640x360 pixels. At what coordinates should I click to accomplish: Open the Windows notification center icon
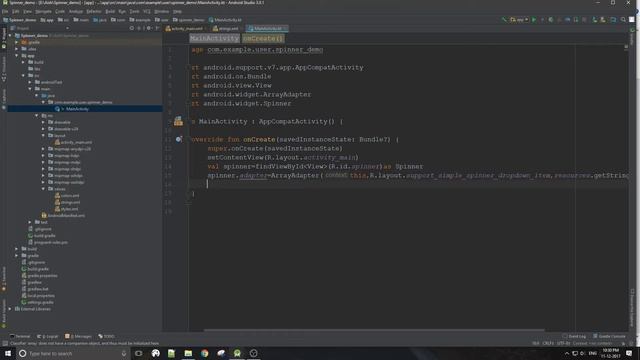629,353
